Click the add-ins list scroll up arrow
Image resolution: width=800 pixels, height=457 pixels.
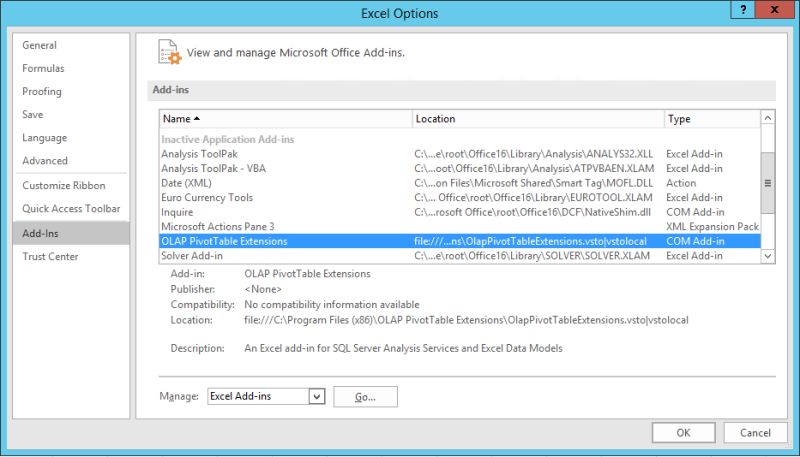[767, 118]
